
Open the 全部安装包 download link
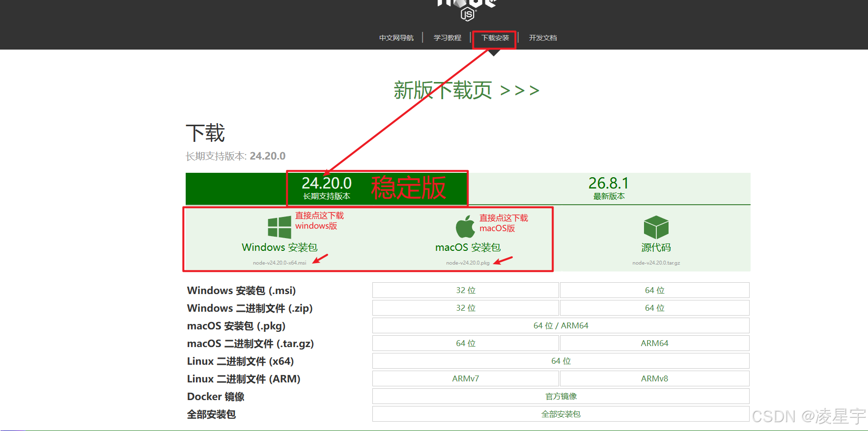[x=561, y=414]
